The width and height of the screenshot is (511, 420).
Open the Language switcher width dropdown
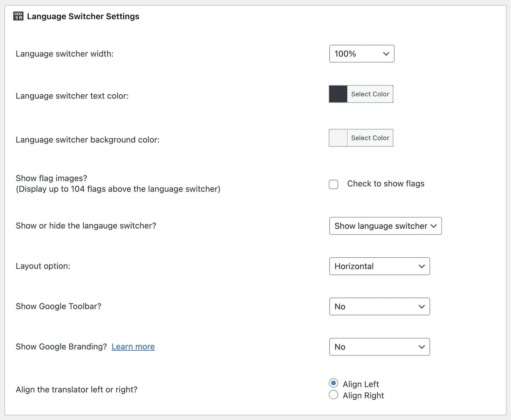click(361, 54)
